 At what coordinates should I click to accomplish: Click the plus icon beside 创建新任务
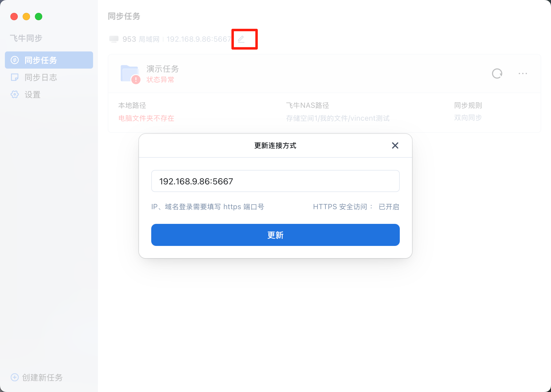(x=15, y=377)
